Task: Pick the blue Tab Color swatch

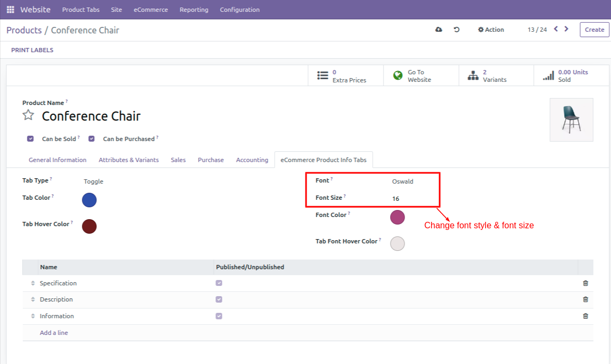Action: pos(89,200)
